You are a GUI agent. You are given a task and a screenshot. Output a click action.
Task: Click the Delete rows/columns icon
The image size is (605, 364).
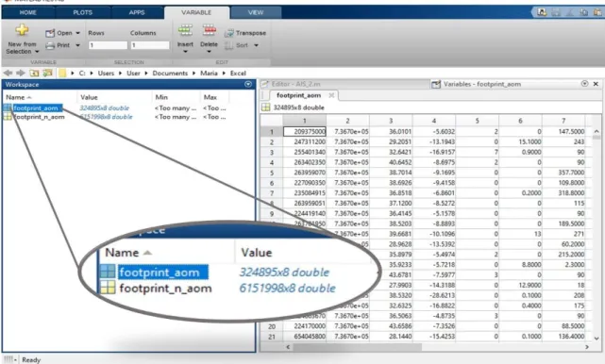(210, 30)
